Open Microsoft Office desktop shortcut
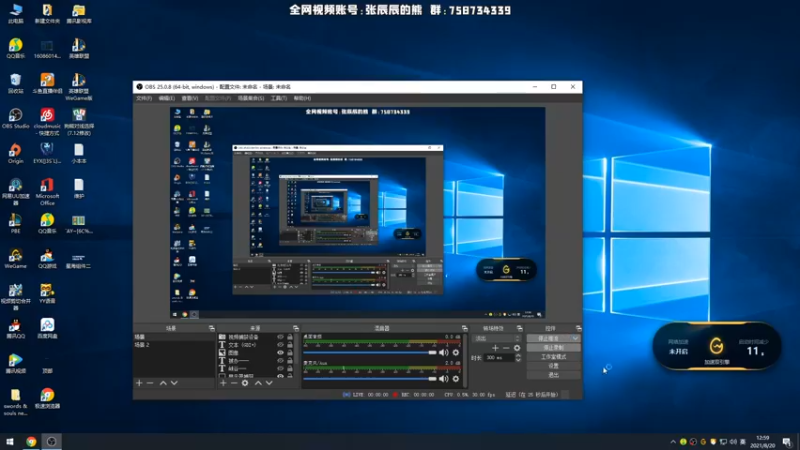Image resolution: width=800 pixels, height=450 pixels. tap(47, 191)
